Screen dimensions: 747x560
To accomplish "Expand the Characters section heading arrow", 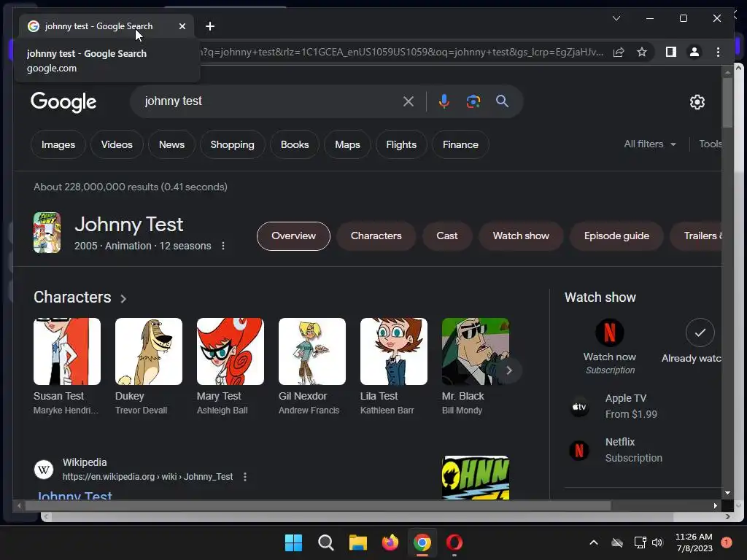I will [x=123, y=298].
